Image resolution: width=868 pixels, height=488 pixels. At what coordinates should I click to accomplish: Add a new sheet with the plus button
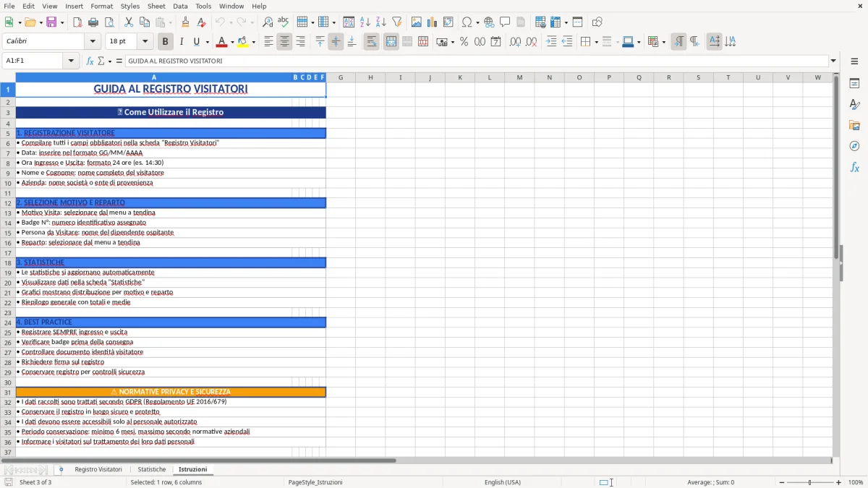point(61,469)
